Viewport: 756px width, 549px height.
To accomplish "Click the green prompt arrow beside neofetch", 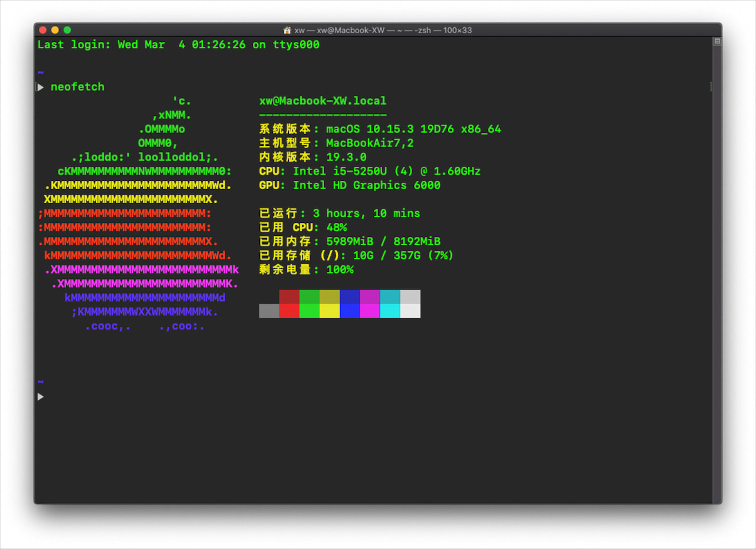I will [x=40, y=87].
